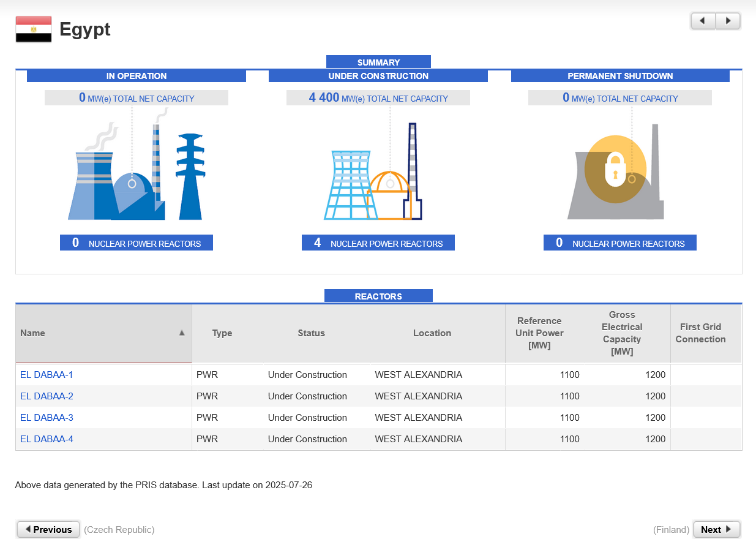Toggle the Name column sort arrow
Screen dimensions: 756x539
(x=181, y=333)
